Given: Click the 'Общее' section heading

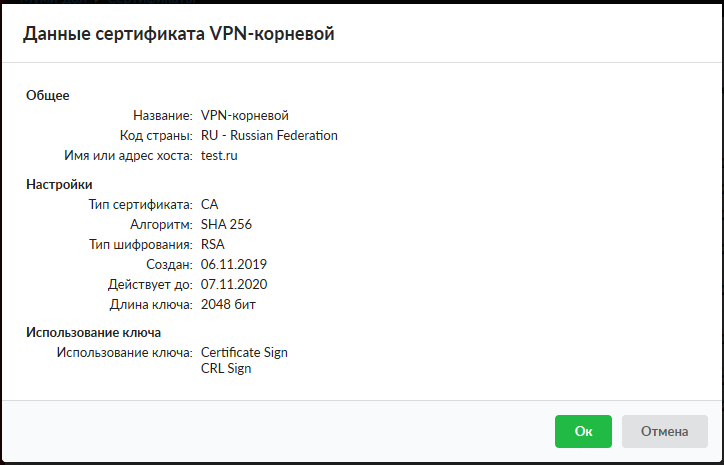Looking at the screenshot, I should 47,95.
